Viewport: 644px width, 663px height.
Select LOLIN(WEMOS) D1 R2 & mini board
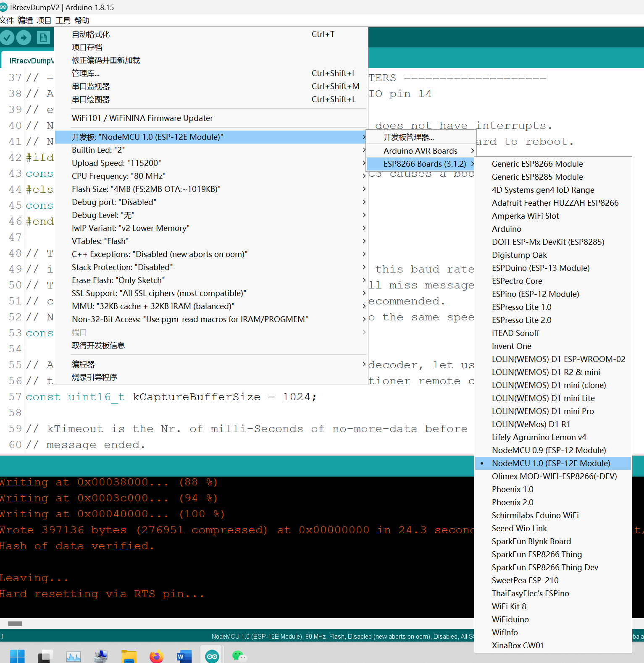[x=553, y=372]
